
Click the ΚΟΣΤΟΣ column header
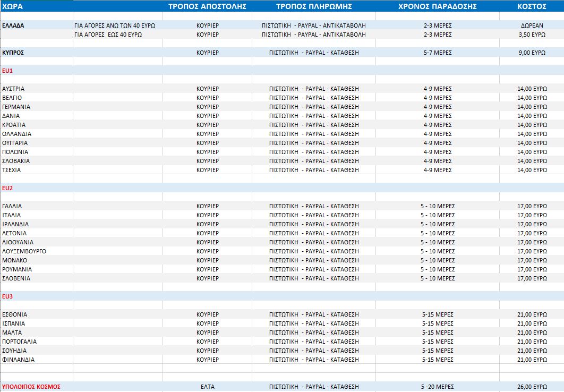point(532,6)
